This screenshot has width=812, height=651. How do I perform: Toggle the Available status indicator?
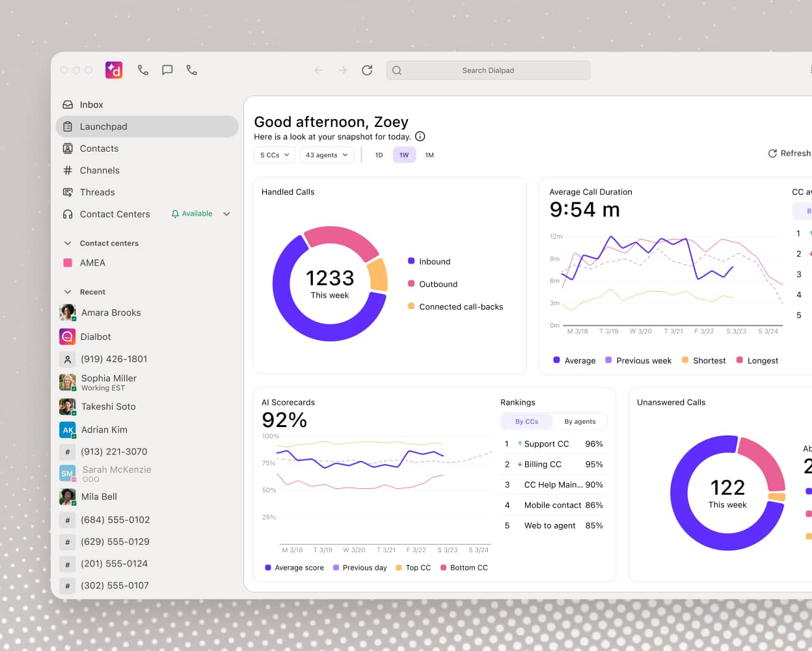click(x=192, y=214)
